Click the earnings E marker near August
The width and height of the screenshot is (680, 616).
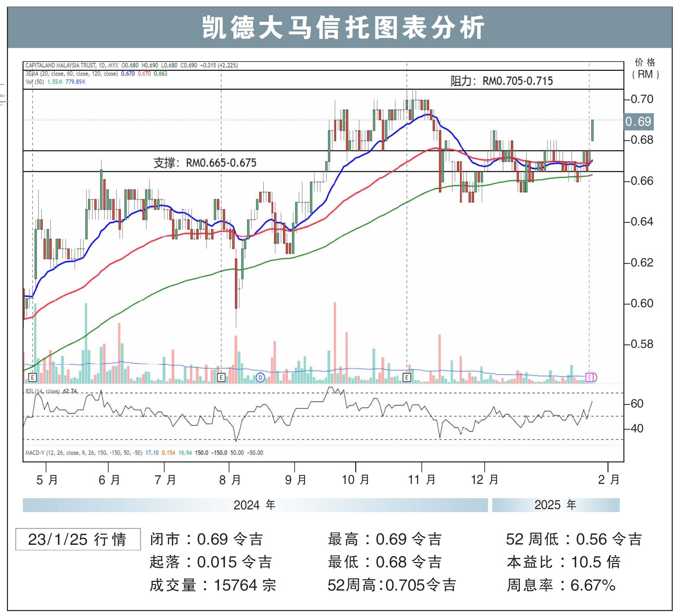[221, 377]
